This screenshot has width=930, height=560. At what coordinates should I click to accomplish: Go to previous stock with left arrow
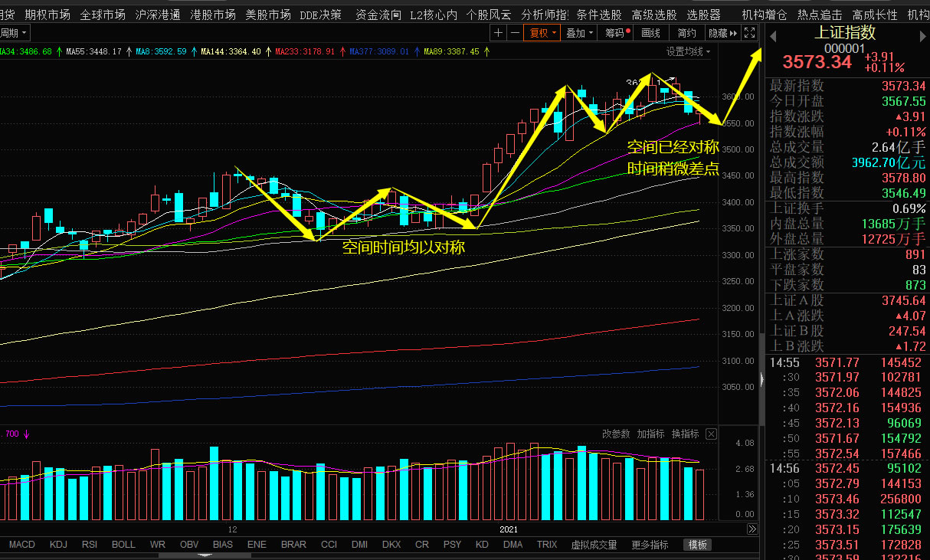(x=773, y=36)
